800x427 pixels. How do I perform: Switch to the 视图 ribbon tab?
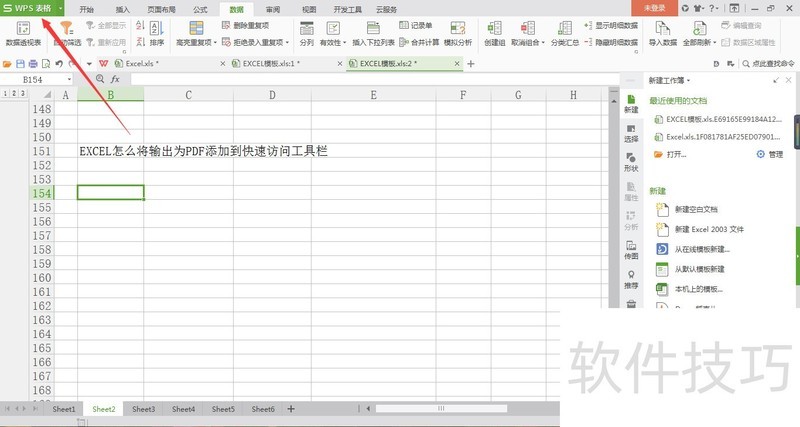(x=309, y=9)
